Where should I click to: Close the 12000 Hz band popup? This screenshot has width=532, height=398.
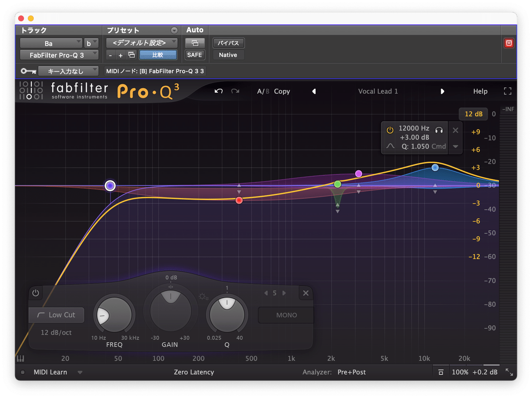click(455, 130)
